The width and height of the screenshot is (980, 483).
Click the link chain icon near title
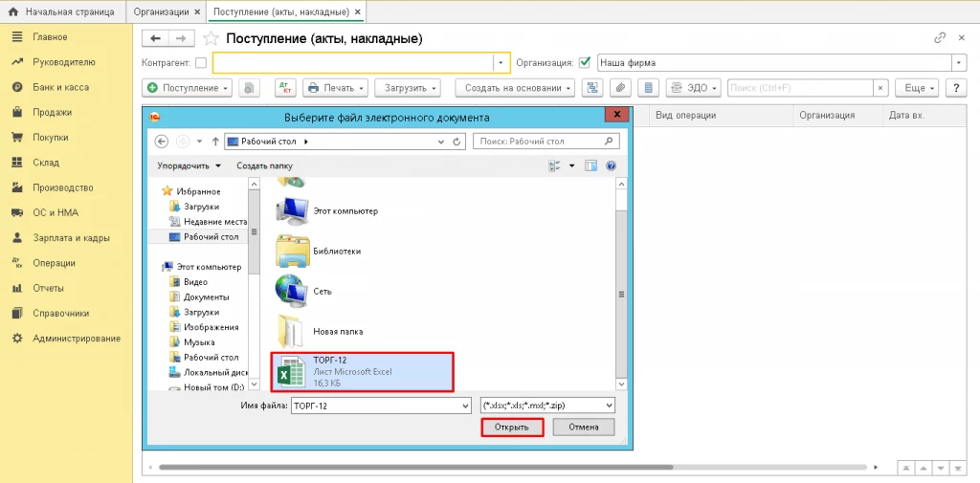940,38
